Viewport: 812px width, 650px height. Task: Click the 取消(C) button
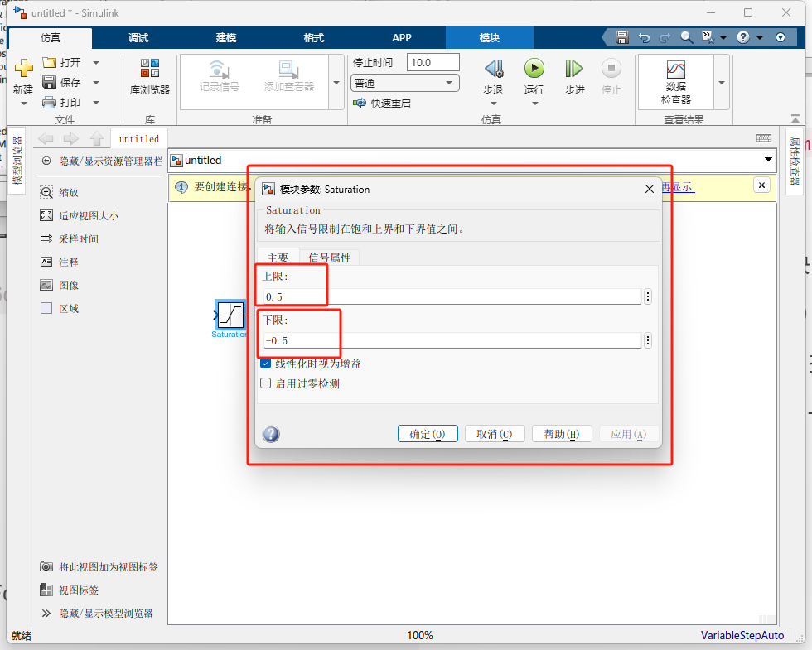click(495, 434)
